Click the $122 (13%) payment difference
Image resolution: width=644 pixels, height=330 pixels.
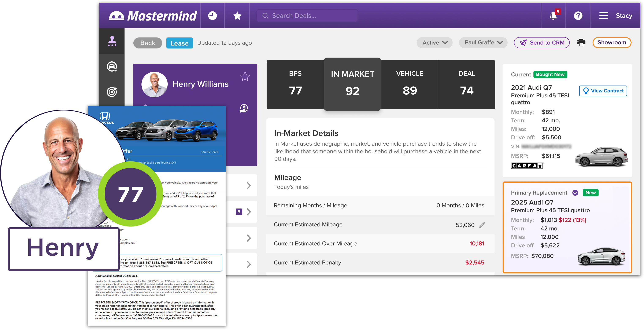(572, 220)
